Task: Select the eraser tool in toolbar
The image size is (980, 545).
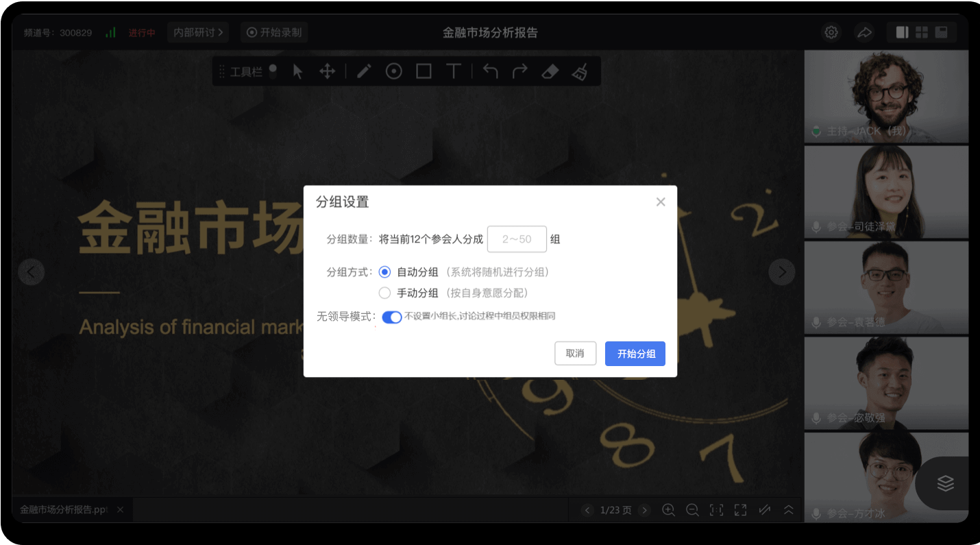Action: coord(550,71)
